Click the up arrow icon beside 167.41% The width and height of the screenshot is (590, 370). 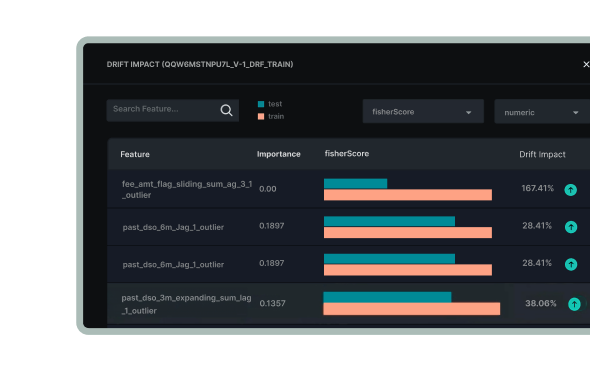pyautogui.click(x=570, y=190)
